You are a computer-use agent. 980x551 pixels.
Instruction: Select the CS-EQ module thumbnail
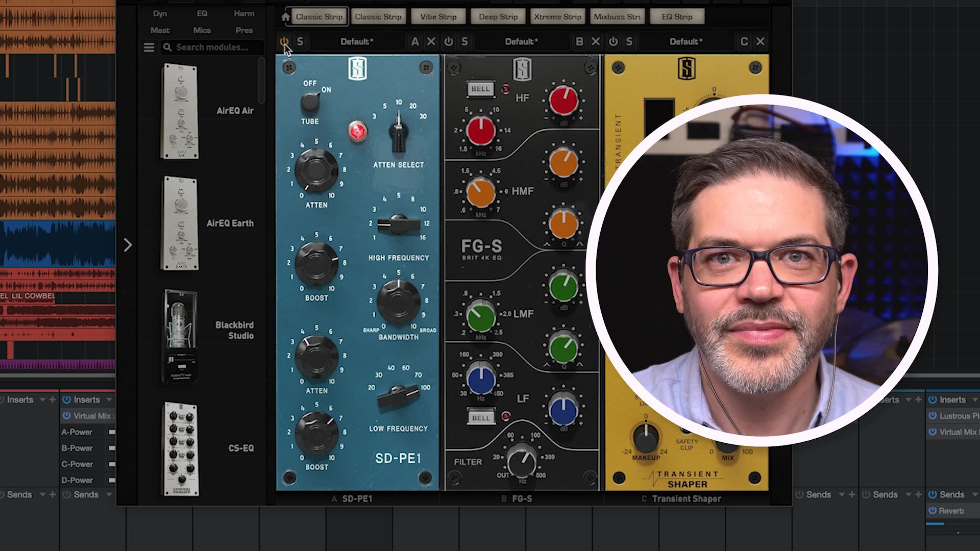180,449
